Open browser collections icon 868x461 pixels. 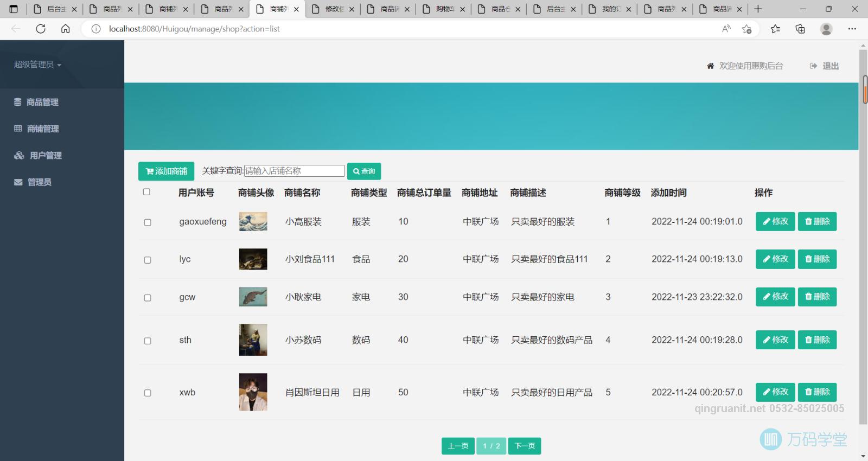click(800, 29)
